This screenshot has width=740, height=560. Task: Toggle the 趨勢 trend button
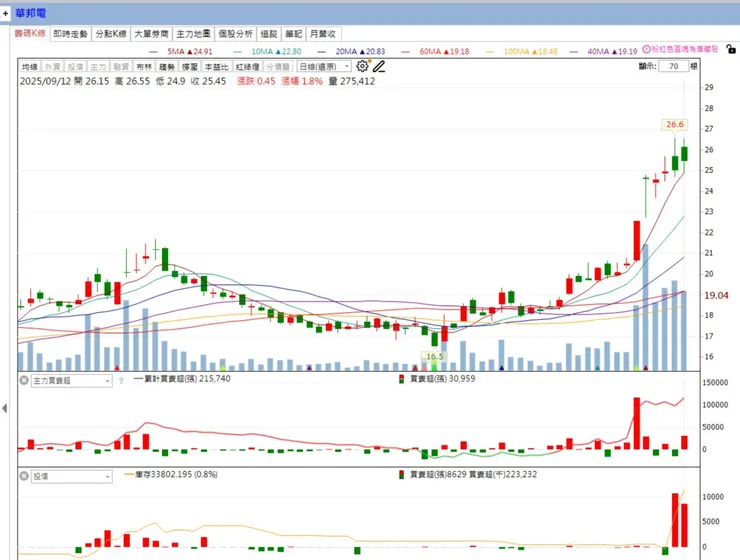coord(167,67)
